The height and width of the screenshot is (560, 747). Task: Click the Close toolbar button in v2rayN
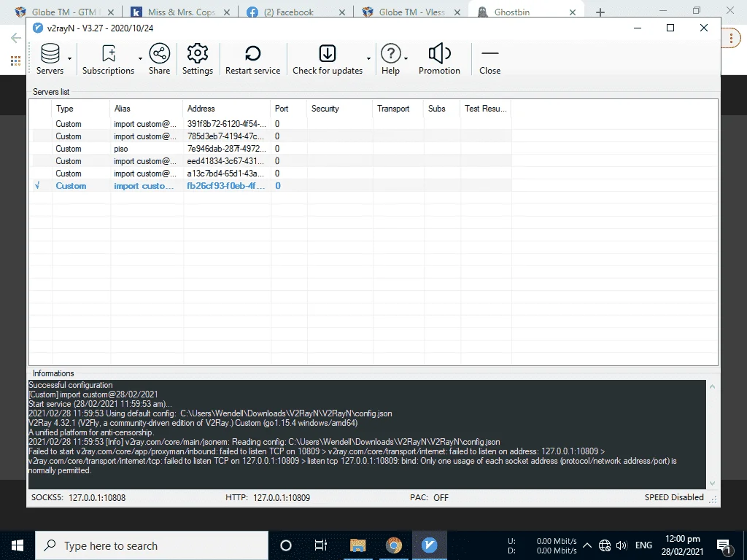489,58
